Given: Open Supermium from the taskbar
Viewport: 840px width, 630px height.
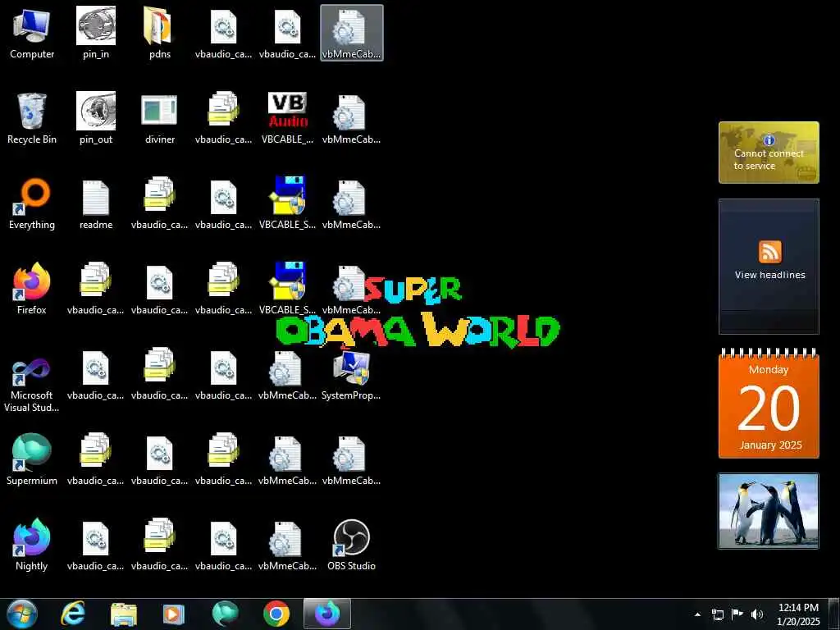Looking at the screenshot, I should [225, 614].
